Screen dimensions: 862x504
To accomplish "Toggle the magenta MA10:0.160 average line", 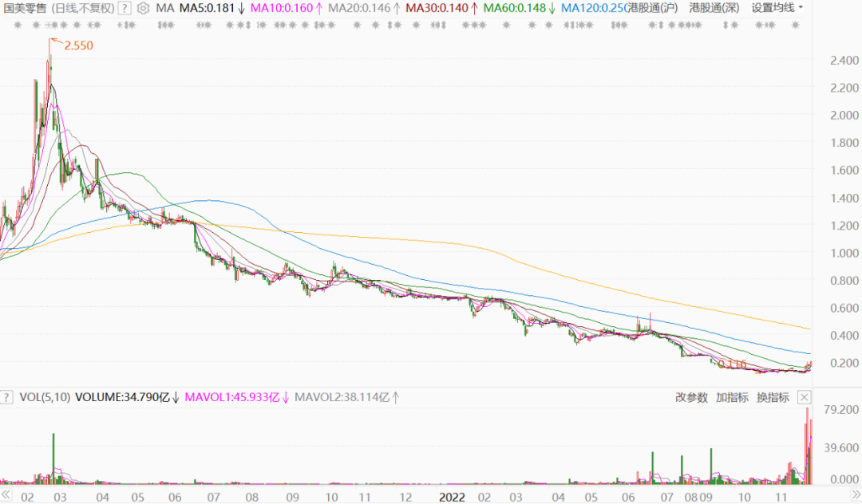I will point(282,8).
